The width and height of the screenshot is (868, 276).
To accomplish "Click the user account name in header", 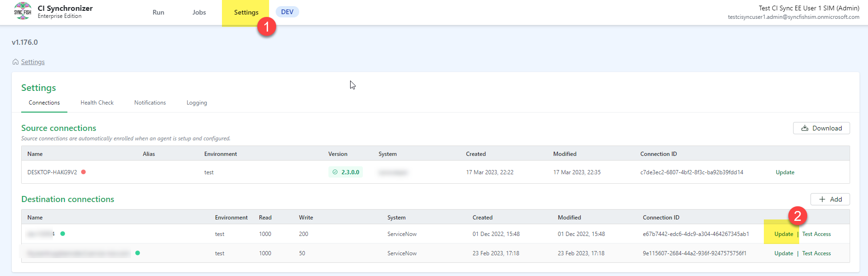I will click(x=809, y=8).
